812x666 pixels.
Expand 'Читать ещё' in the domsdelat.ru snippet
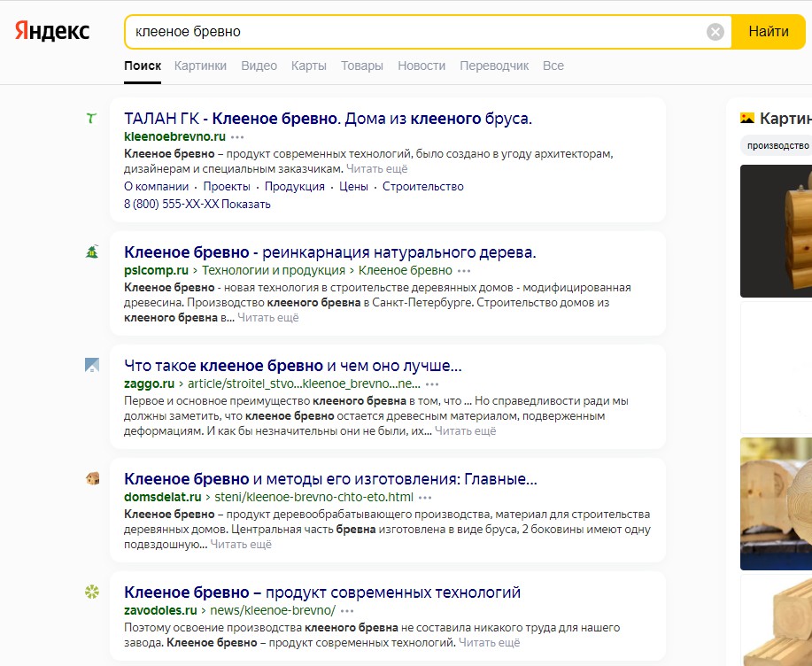241,545
